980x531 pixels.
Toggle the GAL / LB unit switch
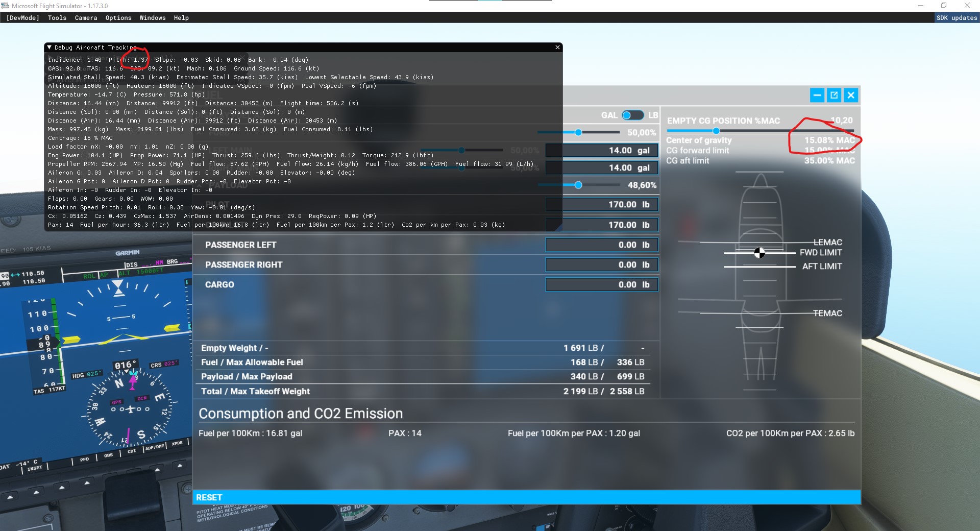point(632,115)
